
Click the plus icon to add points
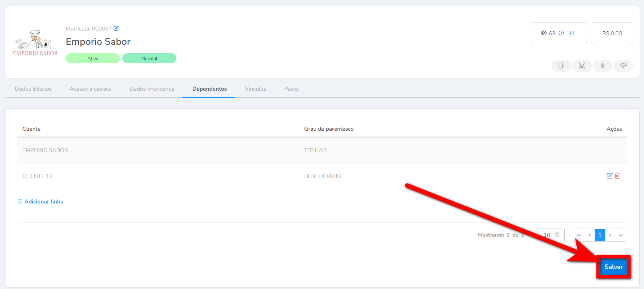coord(561,33)
